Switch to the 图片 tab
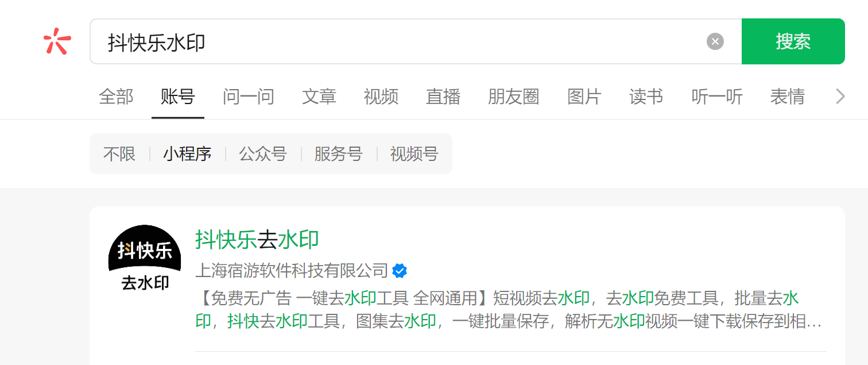This screenshot has width=868, height=365. (584, 97)
